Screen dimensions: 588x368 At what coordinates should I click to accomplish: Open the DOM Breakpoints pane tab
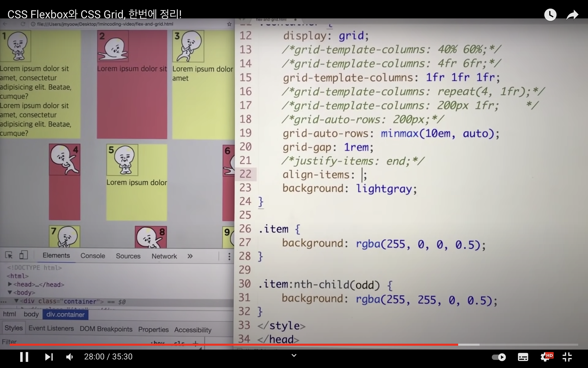[106, 329]
